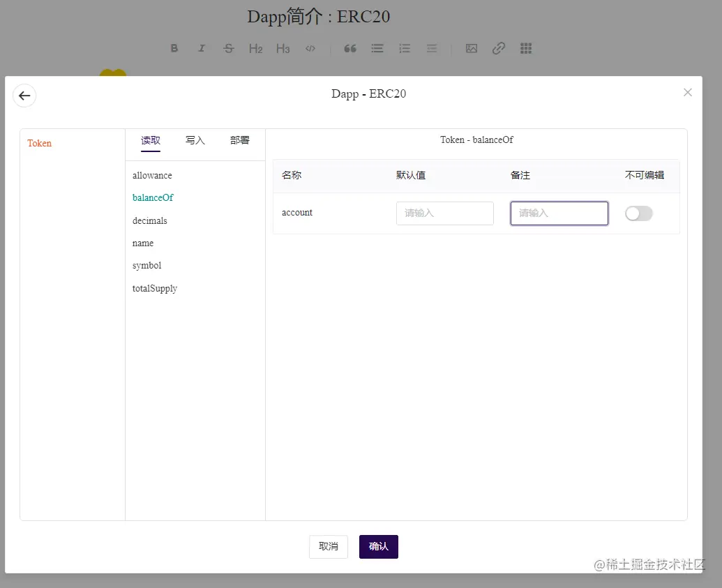
Task: Insert hyperlink icon in toolbar
Action: tap(499, 48)
